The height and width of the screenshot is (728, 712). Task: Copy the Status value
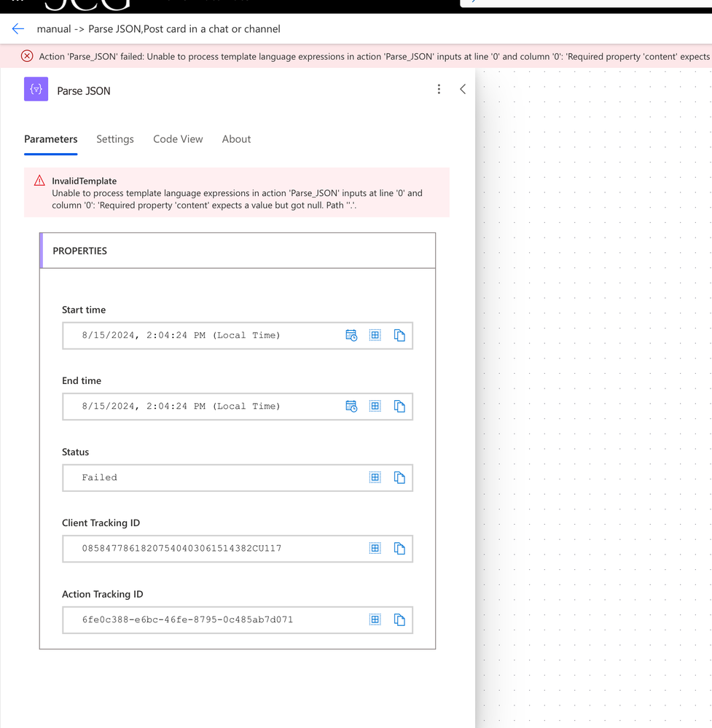[399, 477]
